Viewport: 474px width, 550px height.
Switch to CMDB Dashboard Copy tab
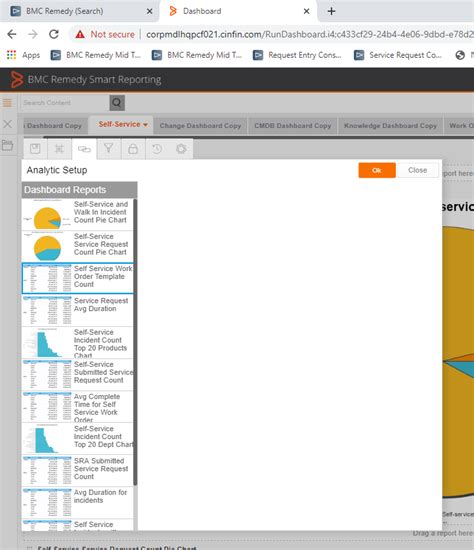click(293, 126)
